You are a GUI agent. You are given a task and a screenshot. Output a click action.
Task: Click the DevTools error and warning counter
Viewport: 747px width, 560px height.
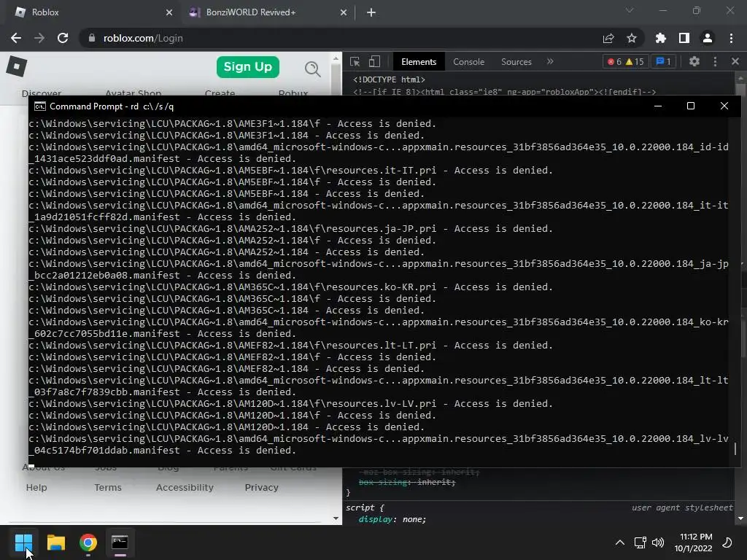coord(625,61)
